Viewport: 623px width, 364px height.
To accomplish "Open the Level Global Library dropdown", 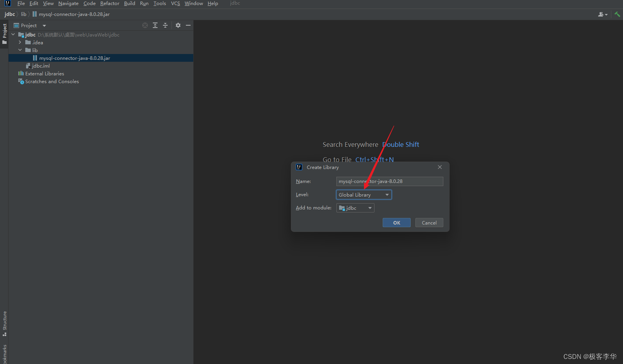I will click(364, 195).
